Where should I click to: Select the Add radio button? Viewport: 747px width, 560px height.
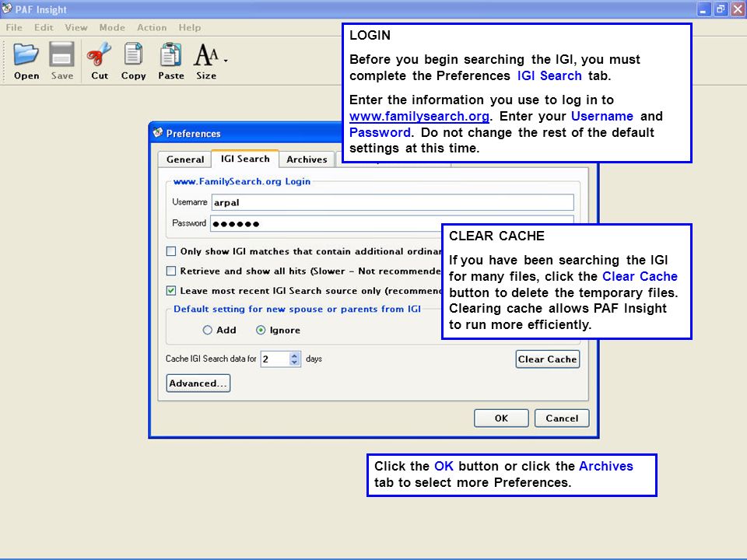[x=207, y=330]
